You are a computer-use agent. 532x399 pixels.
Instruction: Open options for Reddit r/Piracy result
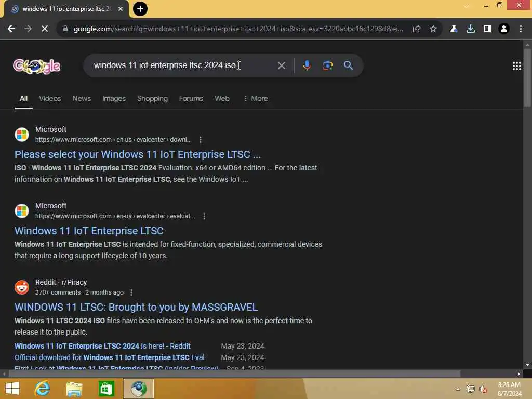pyautogui.click(x=131, y=292)
